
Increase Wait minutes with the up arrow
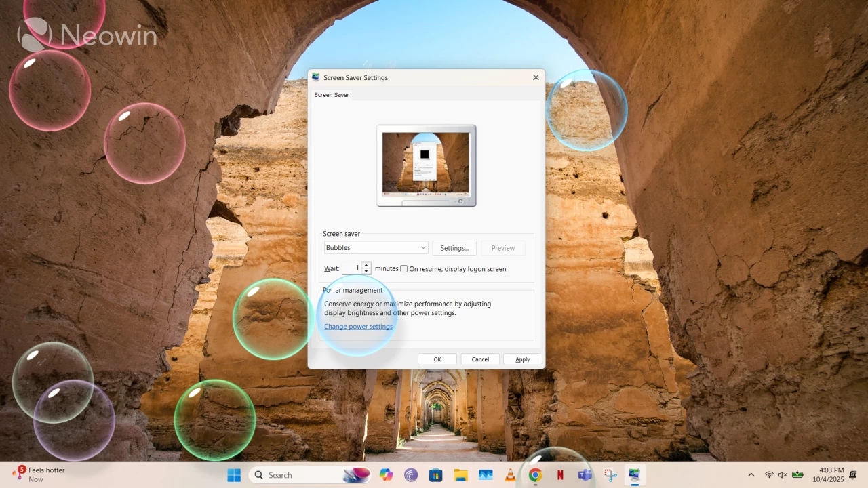point(366,266)
